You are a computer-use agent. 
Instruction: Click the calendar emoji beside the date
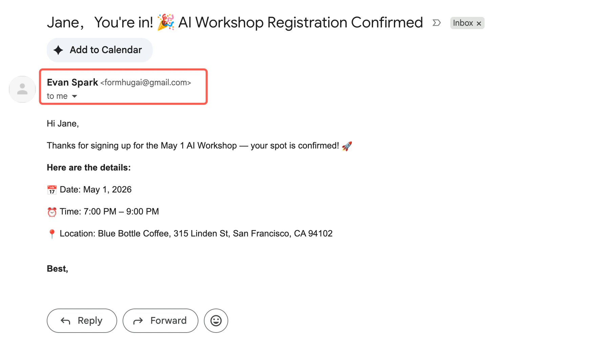click(x=51, y=189)
